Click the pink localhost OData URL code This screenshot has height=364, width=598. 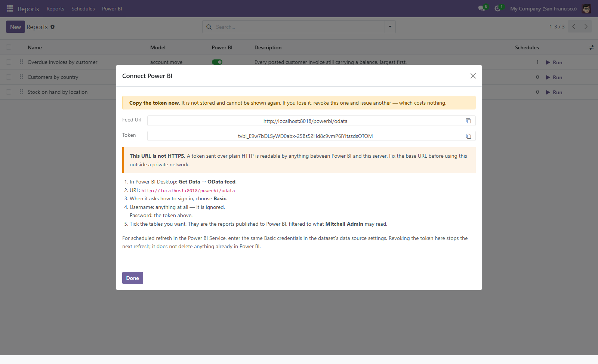188,191
